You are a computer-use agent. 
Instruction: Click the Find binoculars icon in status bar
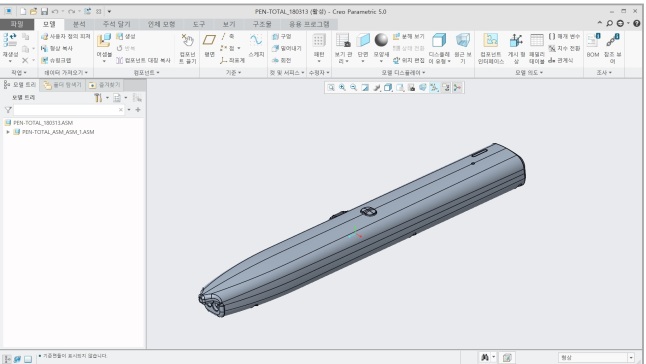(x=485, y=357)
